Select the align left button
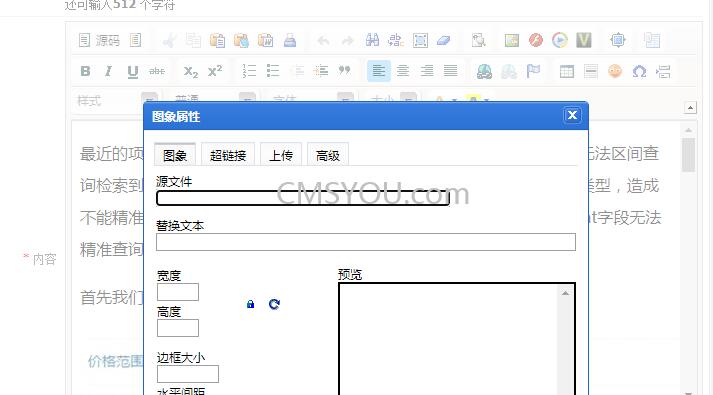This screenshot has width=713, height=395. 379,71
